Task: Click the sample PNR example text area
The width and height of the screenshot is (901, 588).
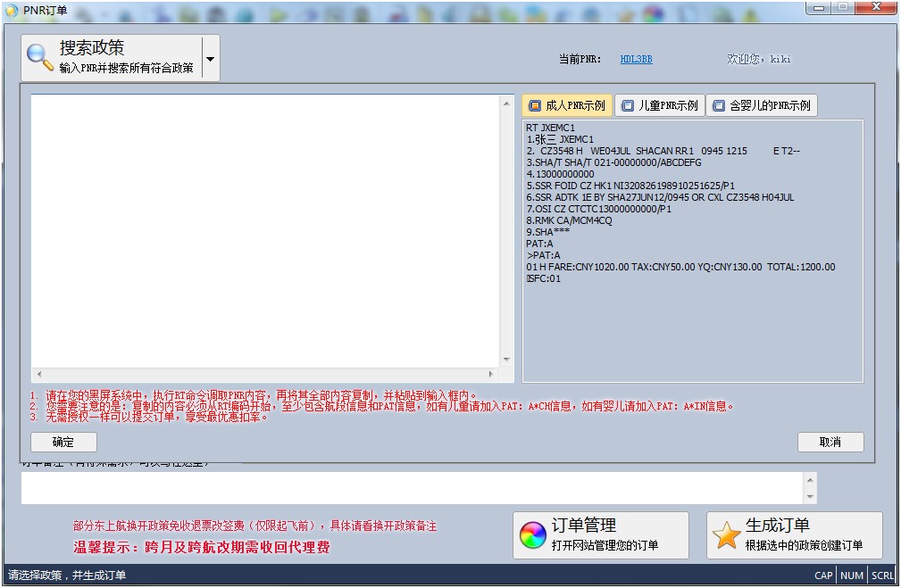Action: (x=692, y=250)
